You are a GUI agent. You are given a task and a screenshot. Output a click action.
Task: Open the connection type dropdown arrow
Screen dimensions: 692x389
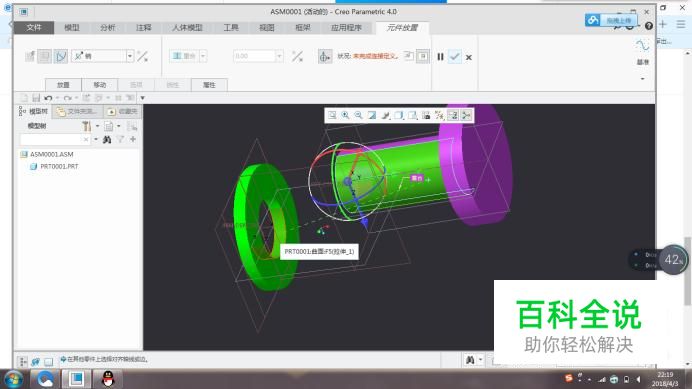coord(130,56)
